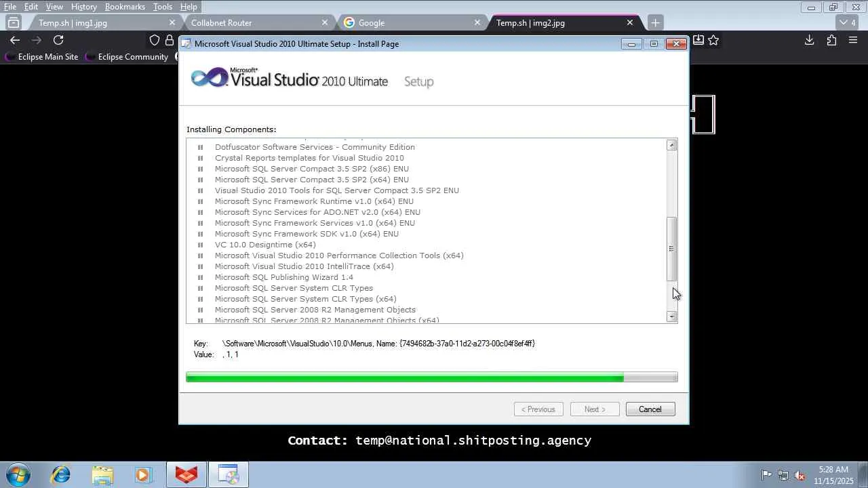Close the 'Temp.sh | img1.jpg' tab
868x488 pixels.
[172, 22]
